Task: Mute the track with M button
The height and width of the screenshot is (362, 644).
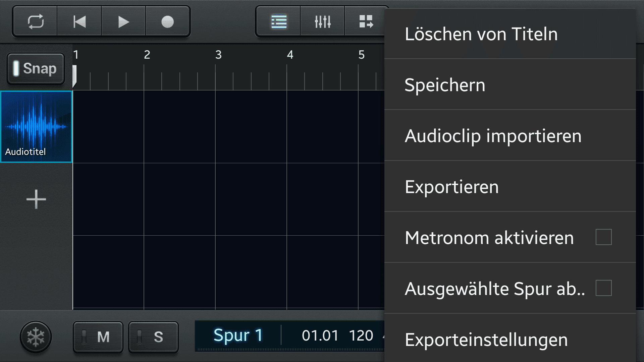Action: [98, 337]
